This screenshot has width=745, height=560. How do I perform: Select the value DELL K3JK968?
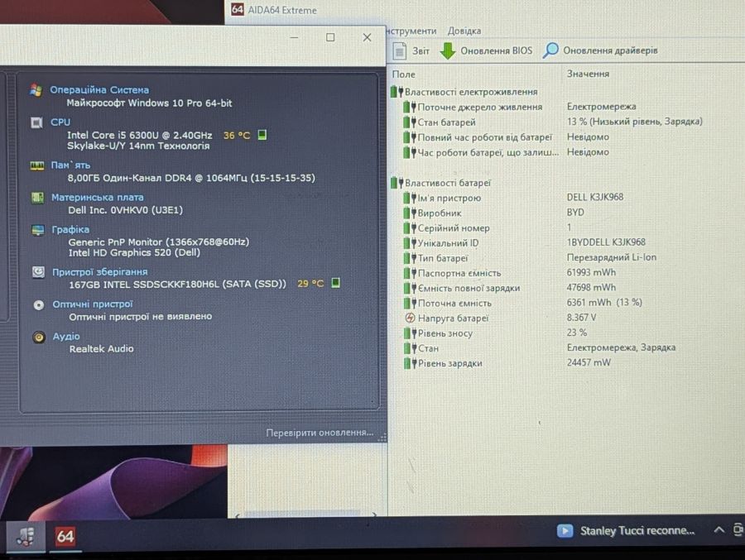(x=595, y=197)
